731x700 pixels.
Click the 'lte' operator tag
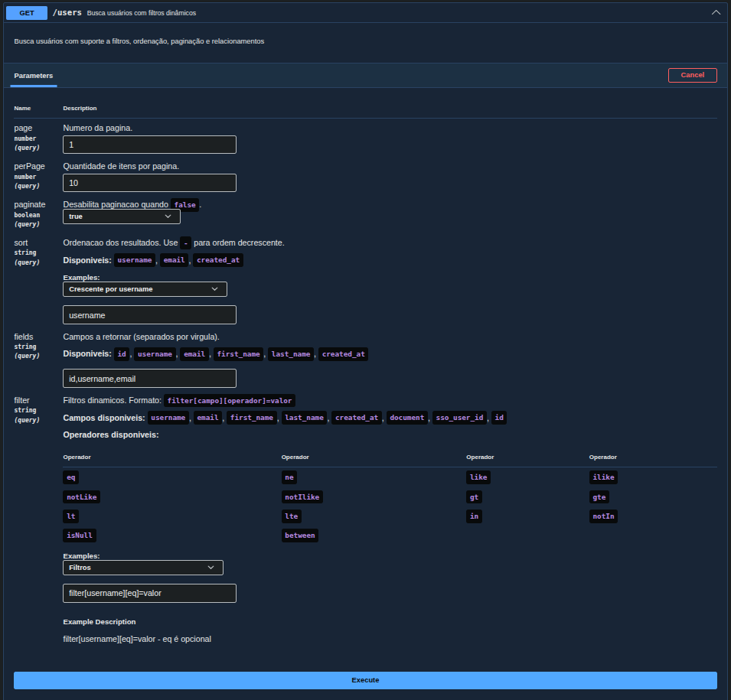tap(292, 516)
